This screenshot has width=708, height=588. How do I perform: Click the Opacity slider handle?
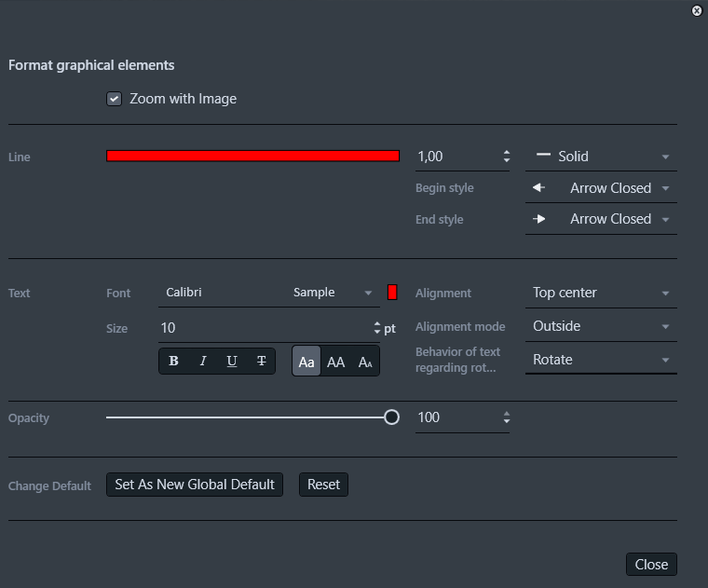pos(391,417)
